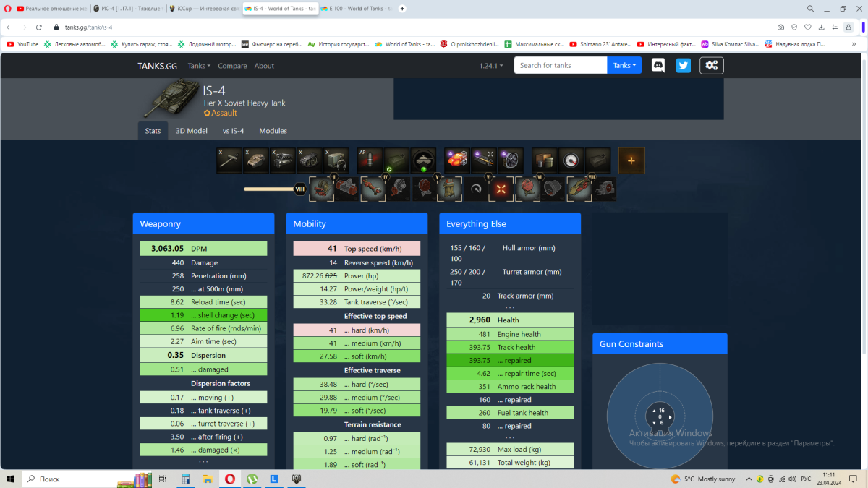Open the Discord link icon
Image resolution: width=868 pixels, height=488 pixels.
[659, 65]
